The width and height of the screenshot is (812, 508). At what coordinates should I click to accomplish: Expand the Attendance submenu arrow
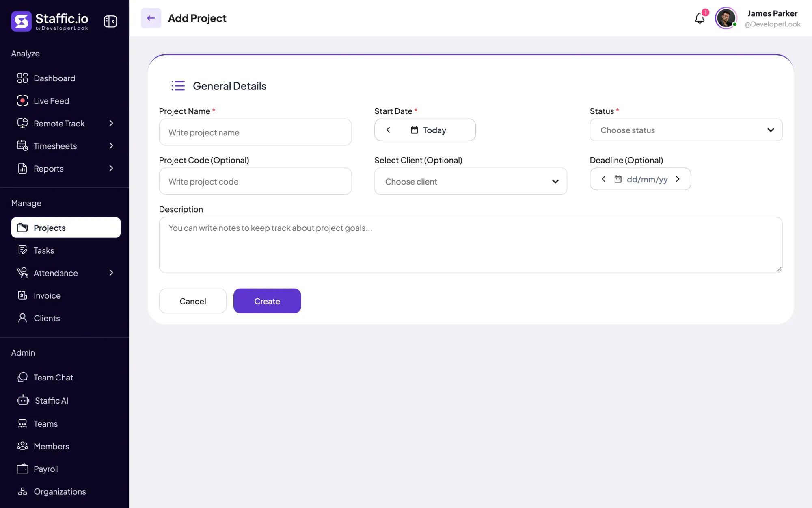pyautogui.click(x=111, y=273)
